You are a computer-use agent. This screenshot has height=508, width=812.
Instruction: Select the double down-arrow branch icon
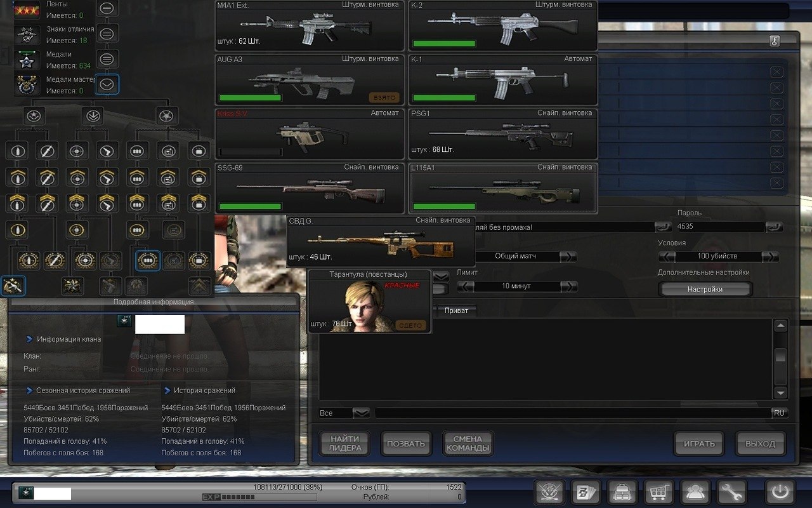click(x=93, y=116)
